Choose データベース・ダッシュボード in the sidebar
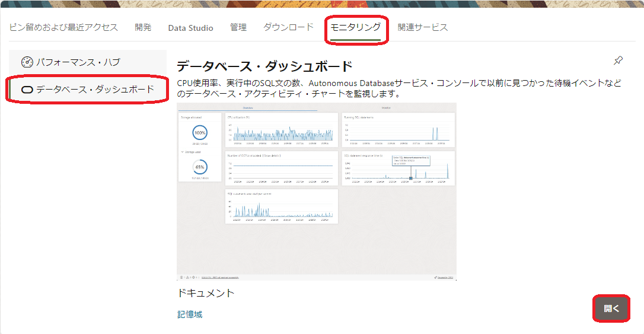The height and width of the screenshot is (334, 644). 95,90
